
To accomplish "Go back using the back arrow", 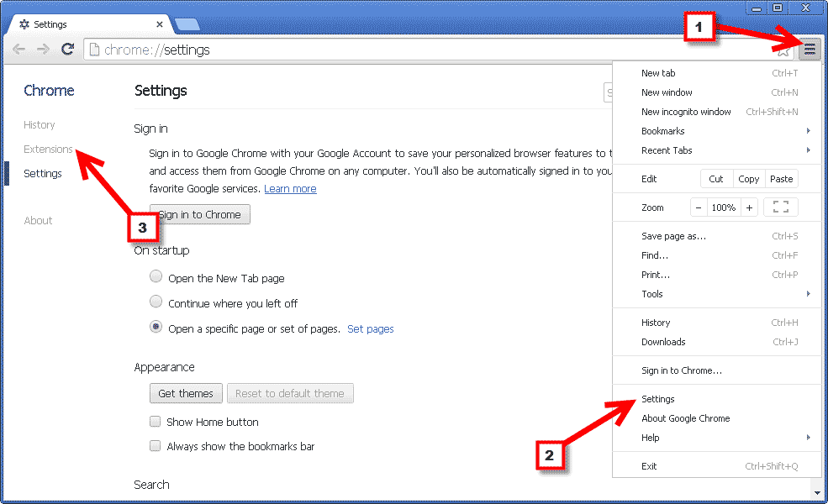I will tap(18, 50).
